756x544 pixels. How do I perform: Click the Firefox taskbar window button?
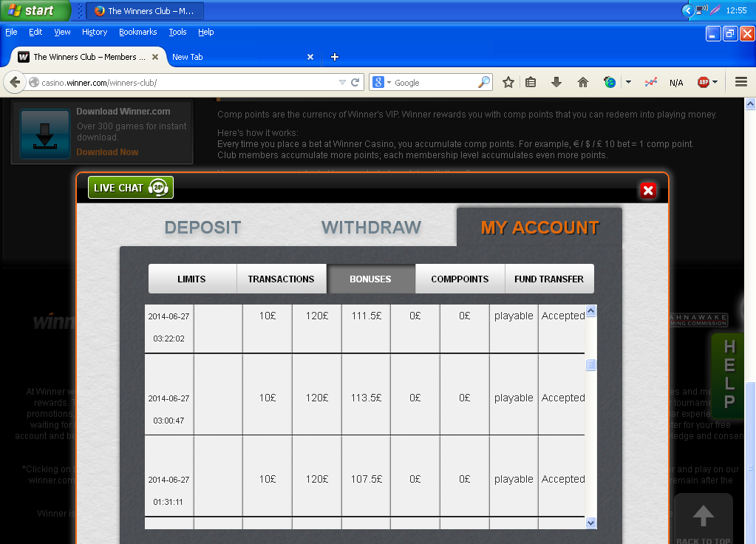(145, 10)
